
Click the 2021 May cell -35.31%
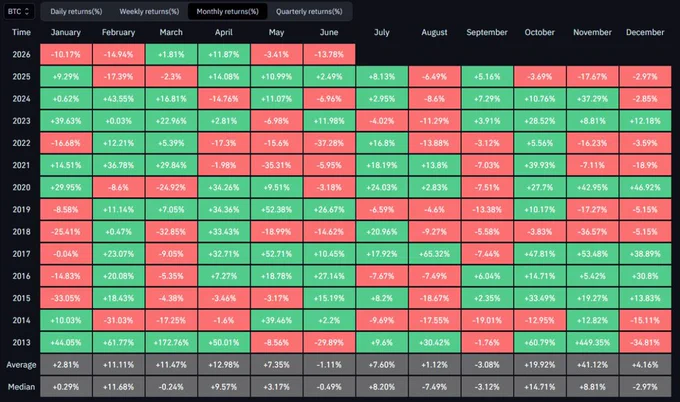[x=276, y=165]
